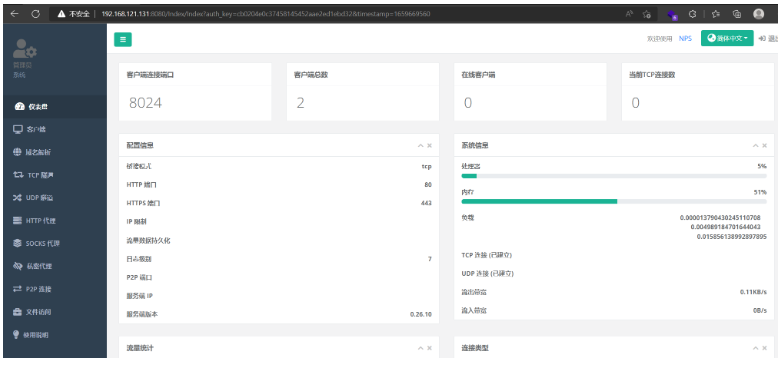Open the P2P connection sidebar item
This screenshot has width=778, height=378.
click(55, 289)
